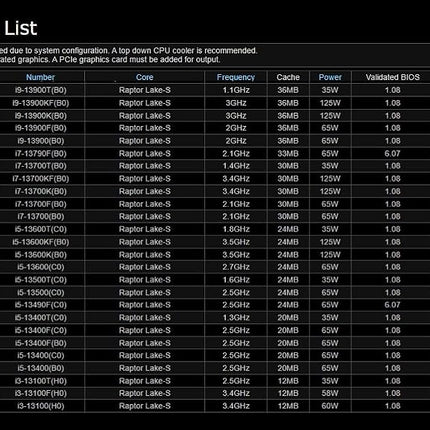Click the 6.07 BIOS value for i7-13790F

tap(392, 154)
